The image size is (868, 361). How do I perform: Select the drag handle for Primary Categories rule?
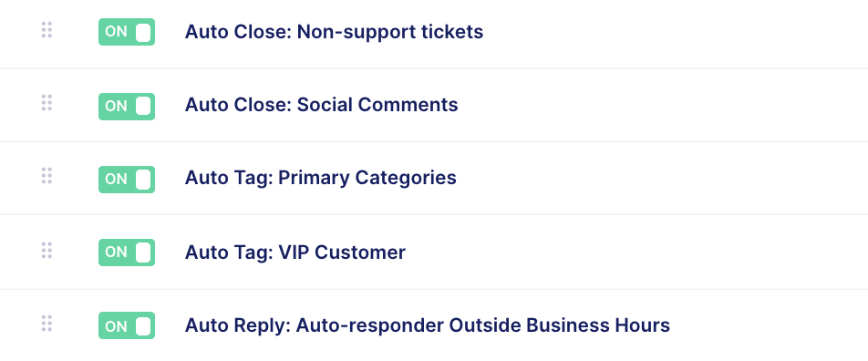point(47,176)
